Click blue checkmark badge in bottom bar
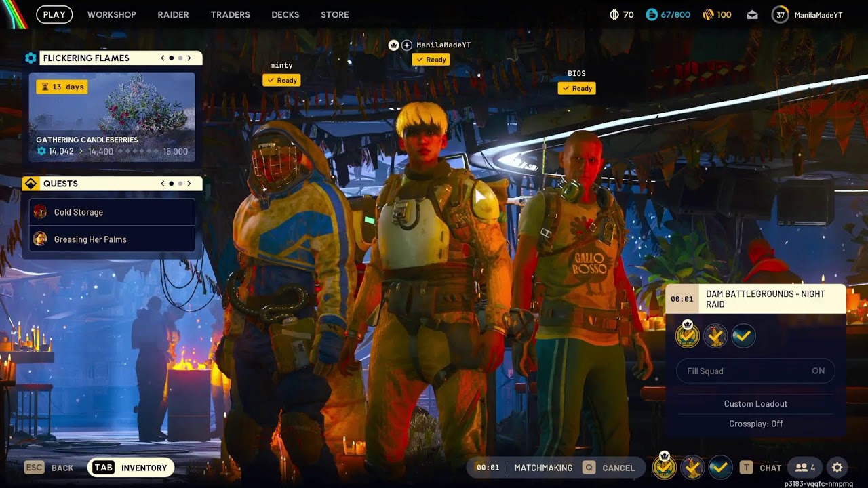This screenshot has width=868, height=488. pos(720,467)
